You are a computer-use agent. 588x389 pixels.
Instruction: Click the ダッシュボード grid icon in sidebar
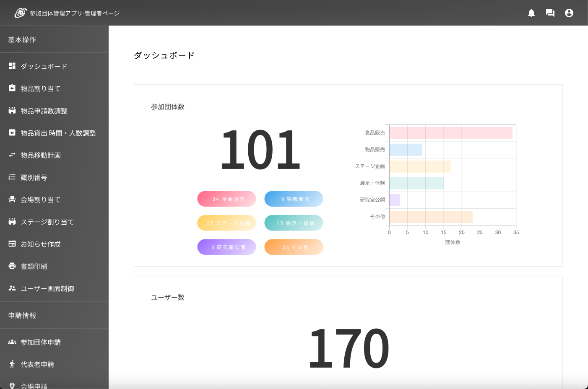(x=12, y=66)
